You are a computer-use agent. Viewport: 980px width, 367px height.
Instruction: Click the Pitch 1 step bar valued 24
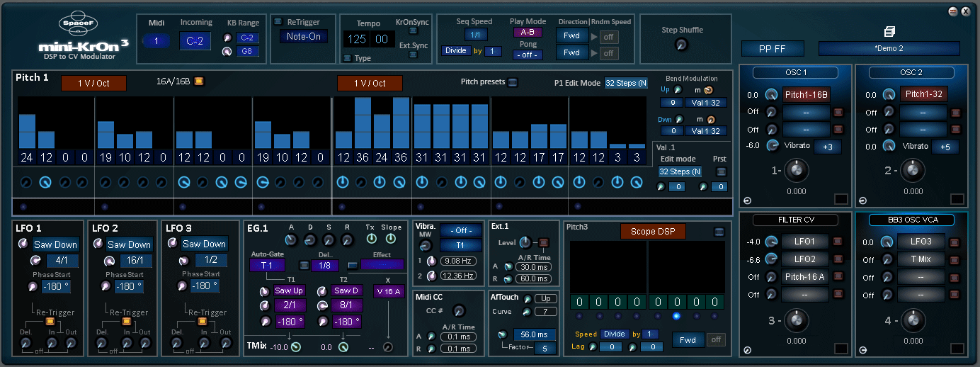pyautogui.click(x=27, y=131)
